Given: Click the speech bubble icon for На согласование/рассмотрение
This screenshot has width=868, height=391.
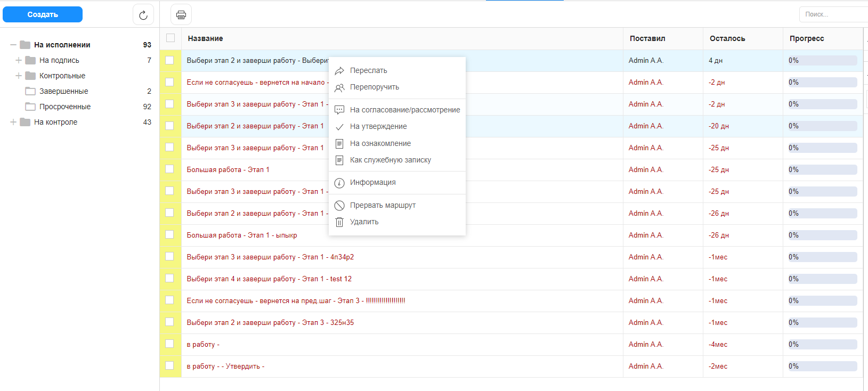Looking at the screenshot, I should 339,110.
